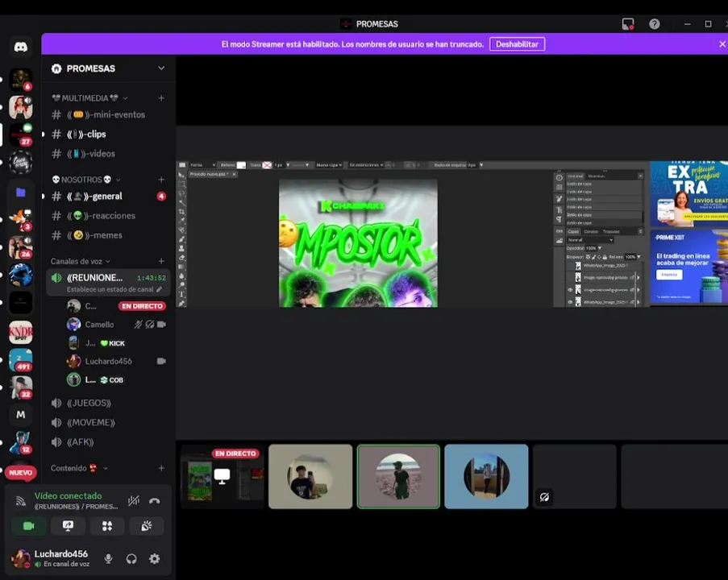Dismiss the streamer mode purple banner
728x580 pixels.
click(x=722, y=44)
